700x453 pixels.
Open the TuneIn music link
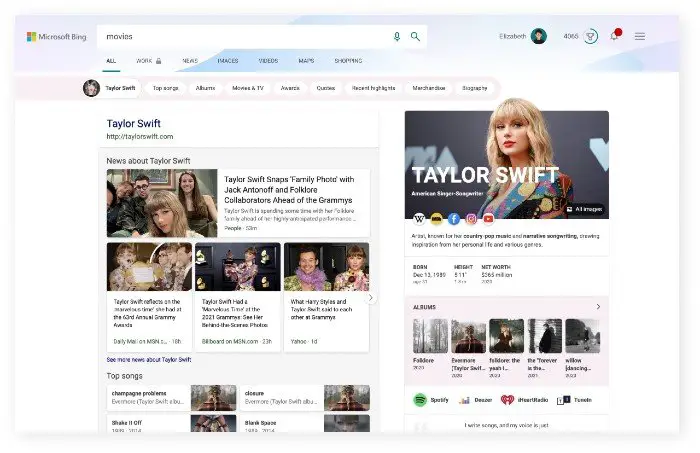click(575, 400)
